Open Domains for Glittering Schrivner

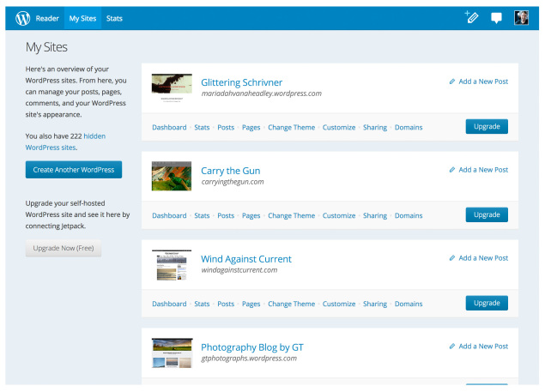point(409,127)
